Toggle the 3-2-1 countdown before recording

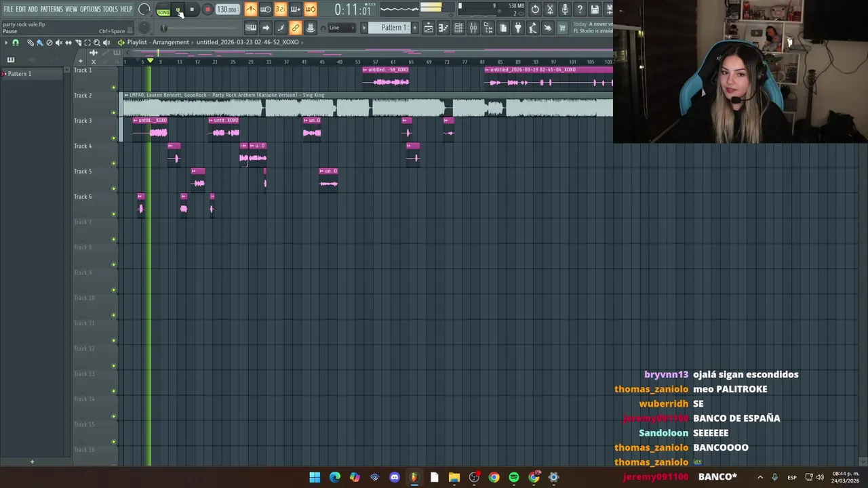tap(281, 9)
